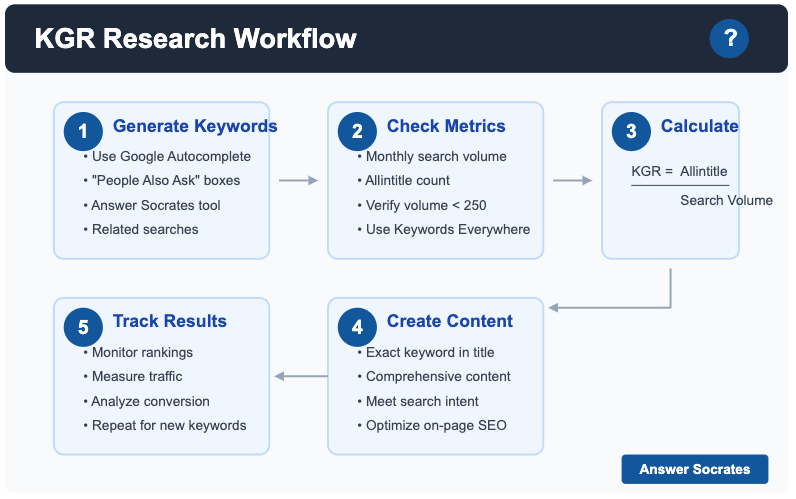Open the Create Content heading

[x=450, y=321]
